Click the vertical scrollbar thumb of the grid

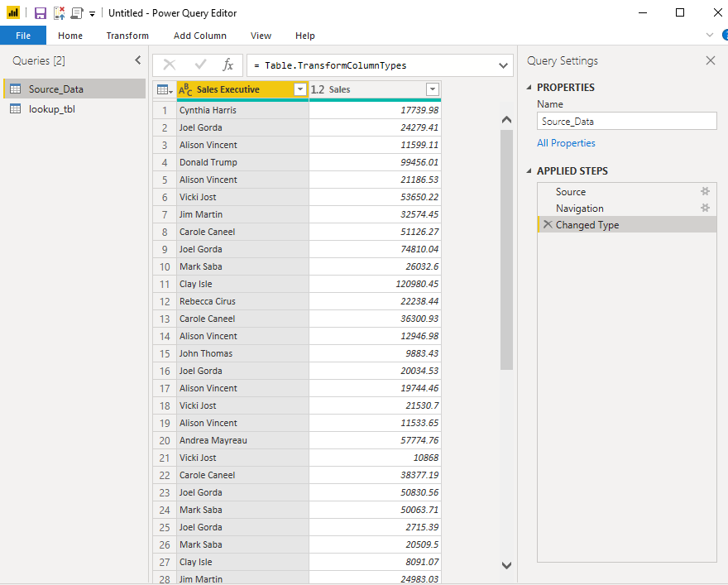506,250
